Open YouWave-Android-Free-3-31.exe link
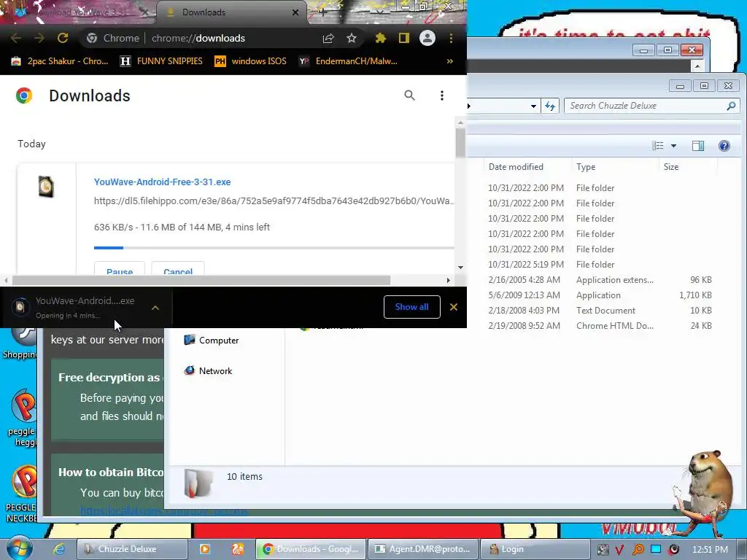This screenshot has height=560, width=747. pyautogui.click(x=162, y=182)
